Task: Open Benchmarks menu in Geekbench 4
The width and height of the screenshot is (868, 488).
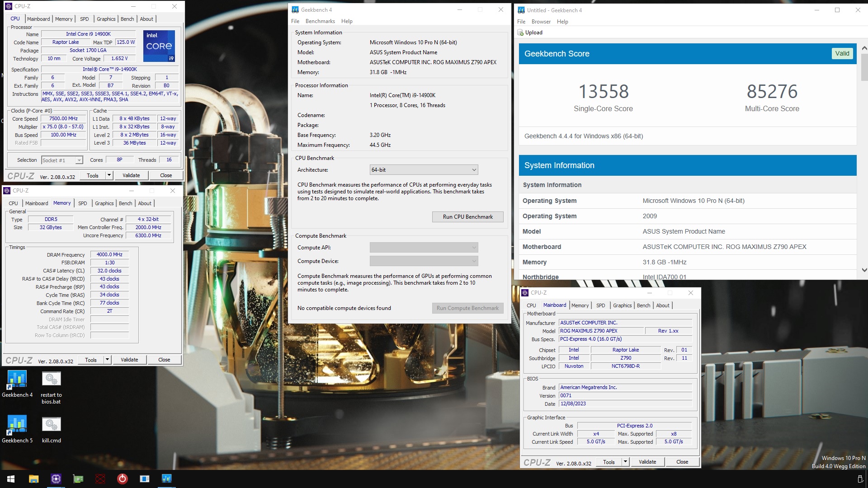Action: pyautogui.click(x=320, y=21)
